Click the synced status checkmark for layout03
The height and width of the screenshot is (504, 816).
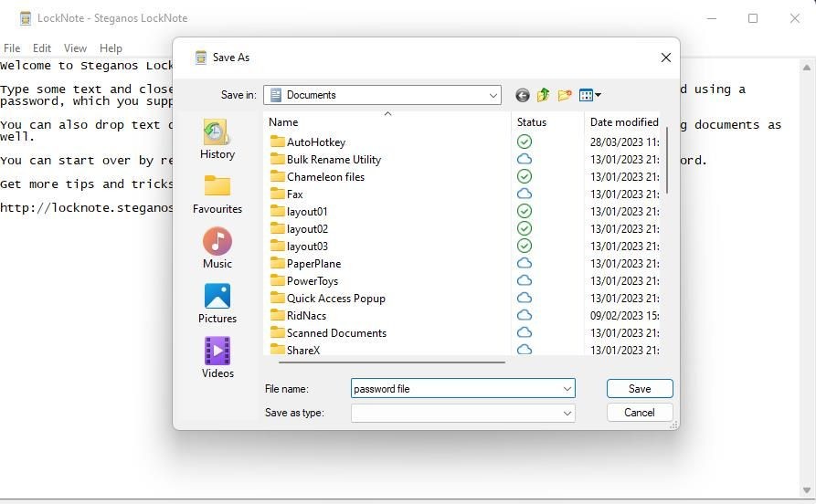click(525, 246)
